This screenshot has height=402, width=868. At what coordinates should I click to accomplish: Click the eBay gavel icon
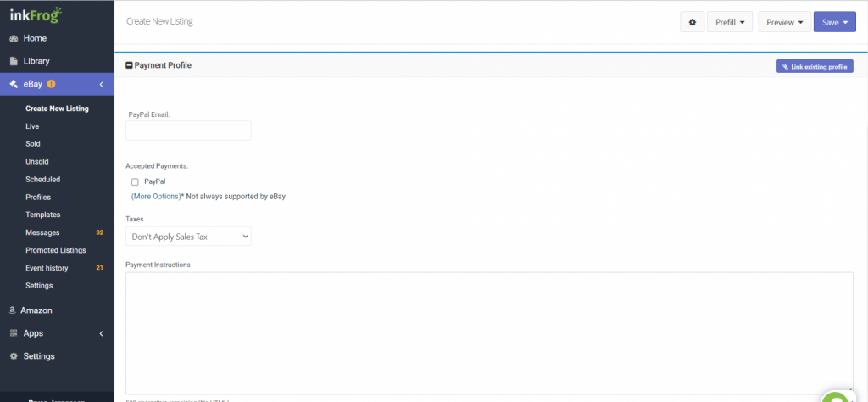pyautogui.click(x=14, y=84)
